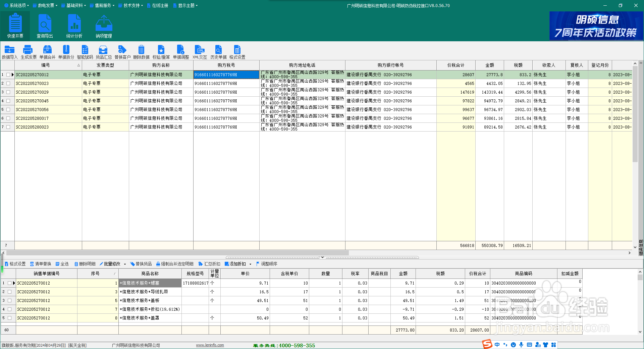Check the detail row box for 盖板
The width and height of the screenshot is (644, 349).
pyautogui.click(x=10, y=301)
